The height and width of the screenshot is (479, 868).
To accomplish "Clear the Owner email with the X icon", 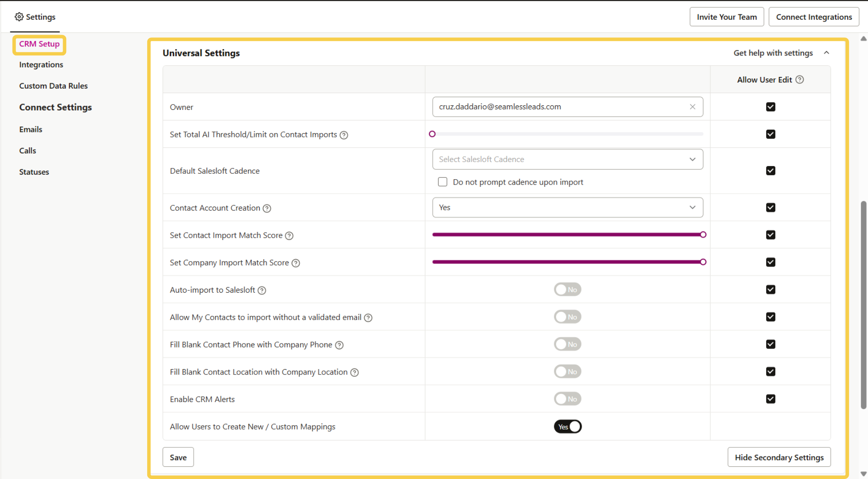I will click(x=692, y=107).
